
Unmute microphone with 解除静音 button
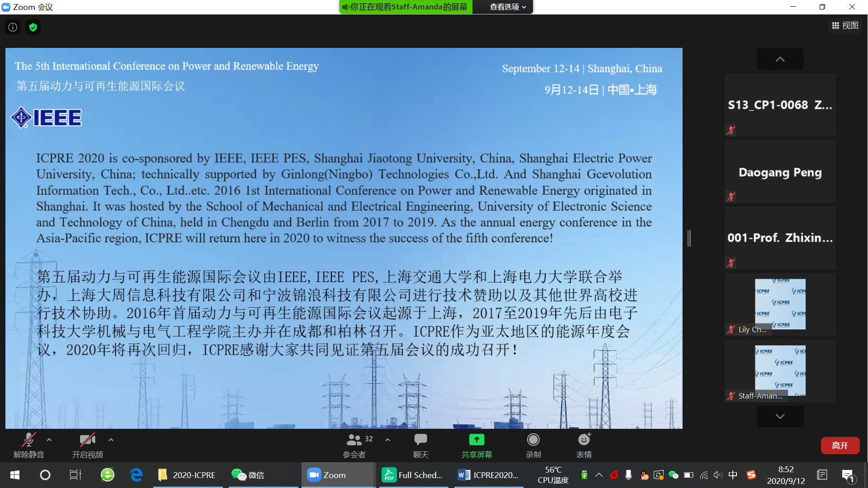pyautogui.click(x=28, y=445)
